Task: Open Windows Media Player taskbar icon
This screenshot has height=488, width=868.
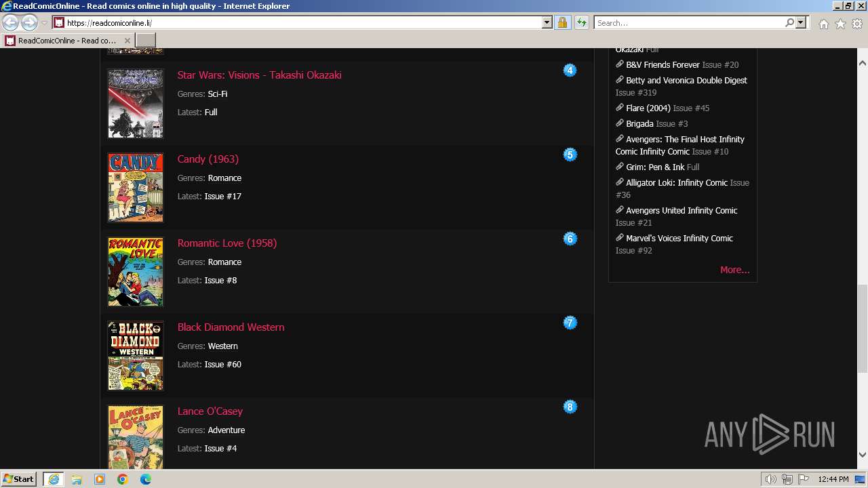Action: pyautogui.click(x=100, y=479)
